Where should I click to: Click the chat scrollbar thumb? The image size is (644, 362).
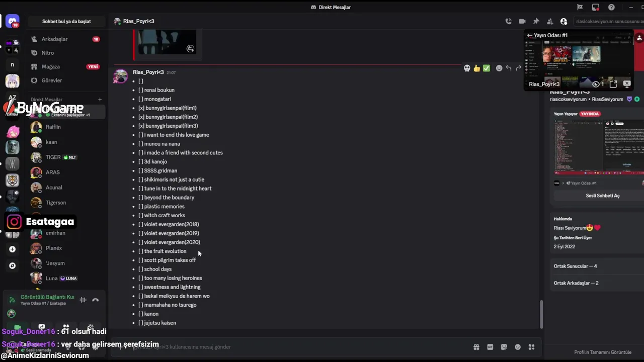(x=541, y=314)
